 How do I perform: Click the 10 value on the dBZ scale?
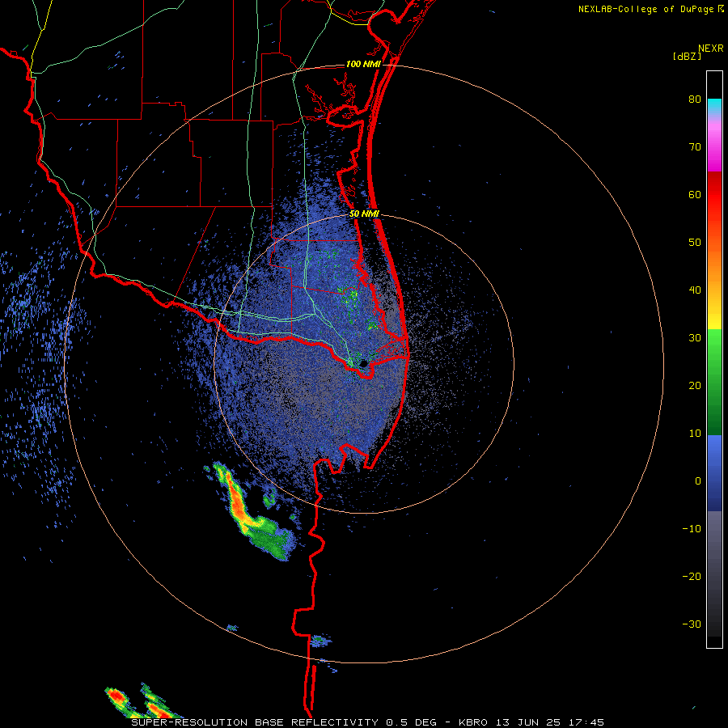point(695,434)
